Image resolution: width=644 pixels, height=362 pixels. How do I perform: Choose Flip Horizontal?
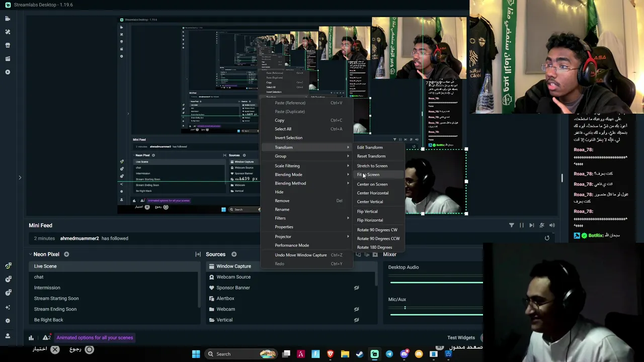tap(378, 220)
